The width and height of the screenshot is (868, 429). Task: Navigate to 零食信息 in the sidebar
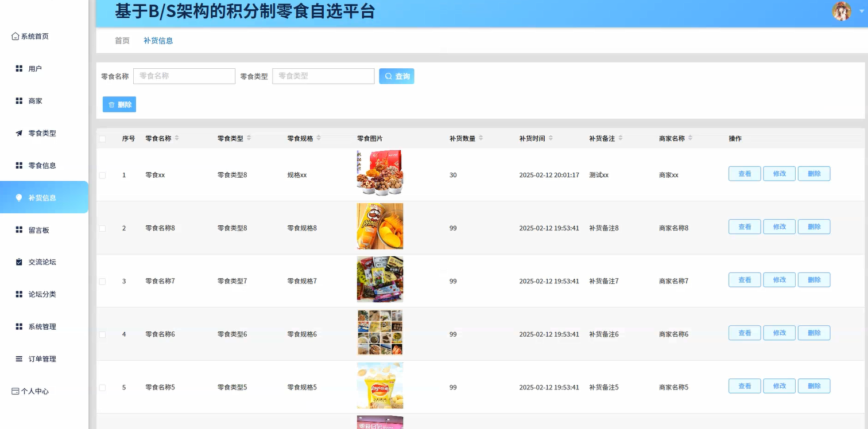pos(40,165)
